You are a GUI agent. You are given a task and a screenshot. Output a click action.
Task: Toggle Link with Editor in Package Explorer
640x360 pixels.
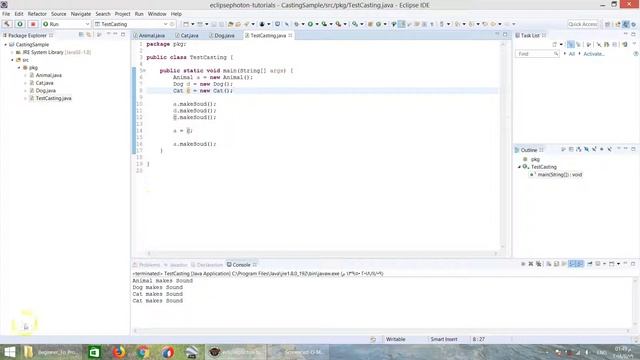tap(89, 35)
